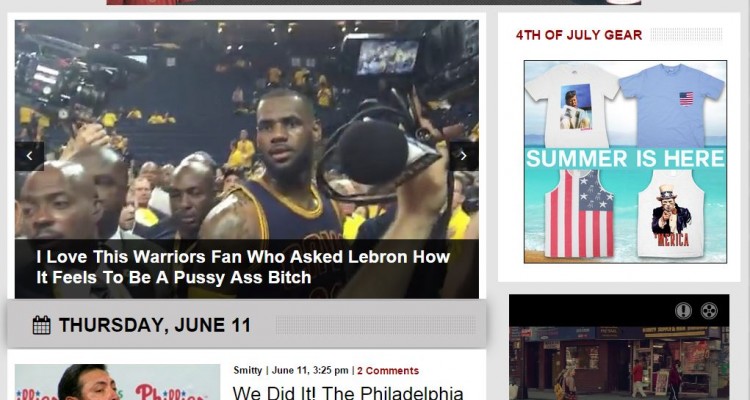This screenshot has height=400, width=750.
Task: Open the Phillies article thumbnail image
Action: coord(117,382)
